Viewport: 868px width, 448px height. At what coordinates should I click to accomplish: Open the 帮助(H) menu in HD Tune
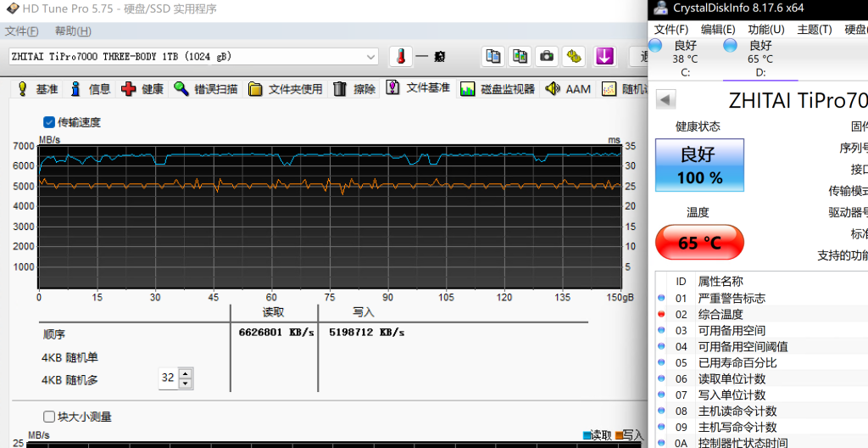pos(73,31)
